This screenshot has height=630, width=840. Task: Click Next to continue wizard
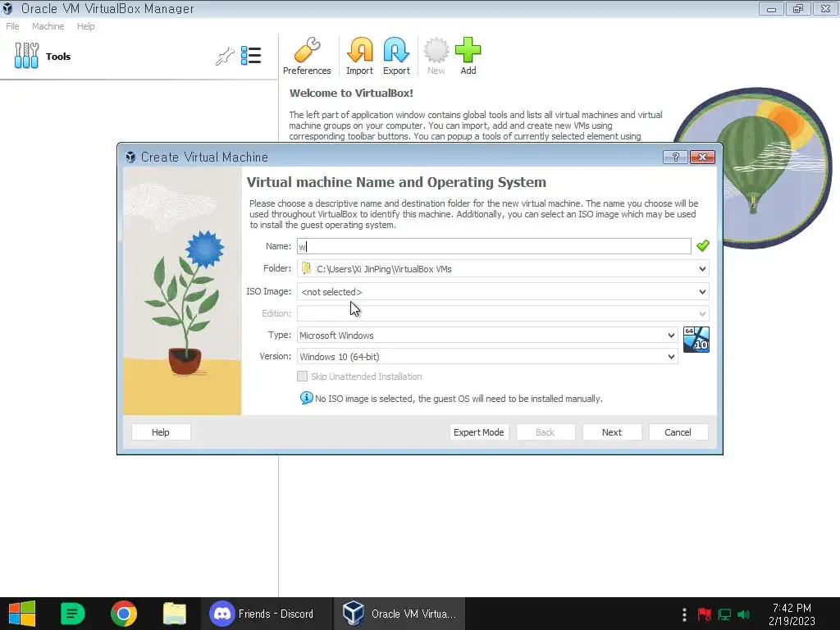(612, 431)
